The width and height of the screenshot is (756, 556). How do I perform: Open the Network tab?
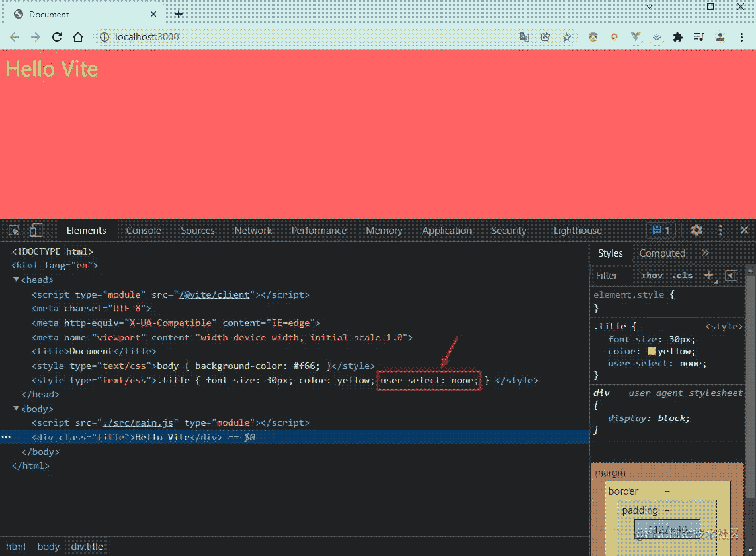pos(253,231)
